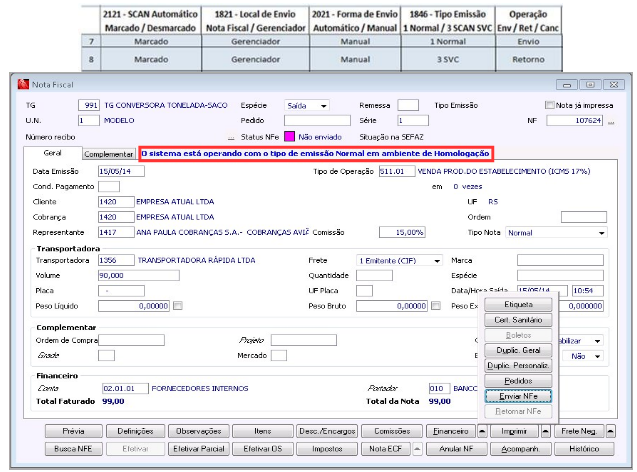This screenshot has width=637, height=472.
Task: Click the Conta field 02.01.01
Action: pos(126,388)
